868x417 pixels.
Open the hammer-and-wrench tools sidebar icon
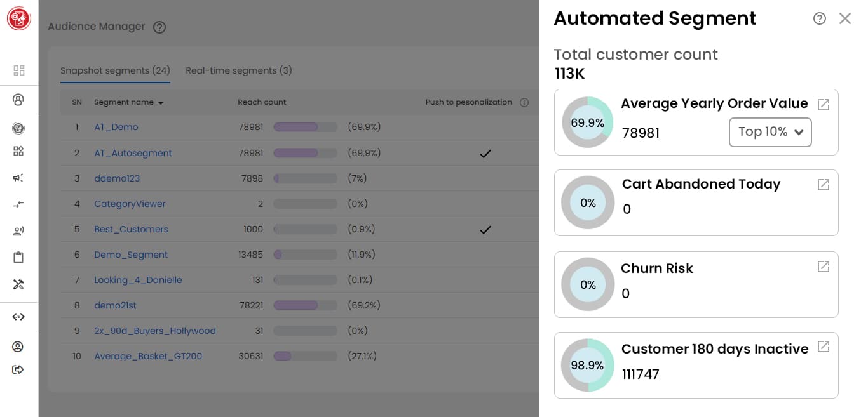(x=18, y=284)
